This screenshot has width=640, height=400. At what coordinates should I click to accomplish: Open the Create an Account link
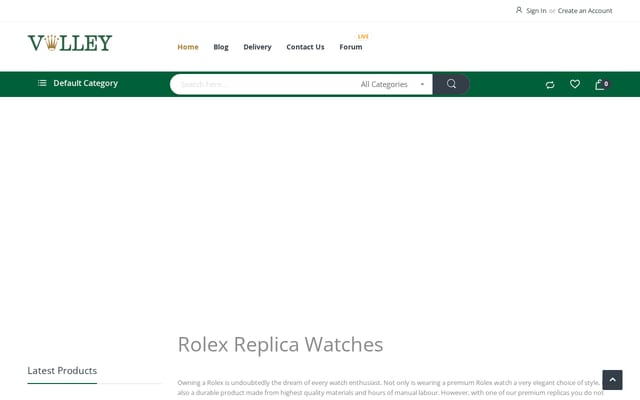(585, 11)
